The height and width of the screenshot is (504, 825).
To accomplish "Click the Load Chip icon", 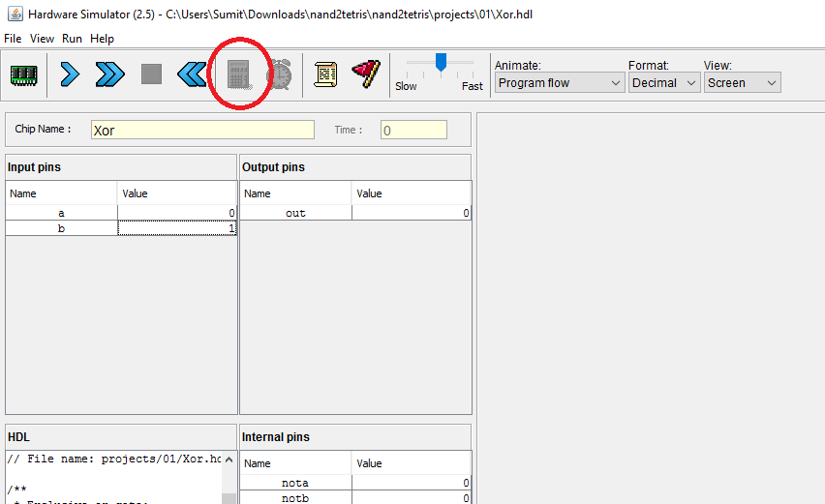I will (x=23, y=74).
